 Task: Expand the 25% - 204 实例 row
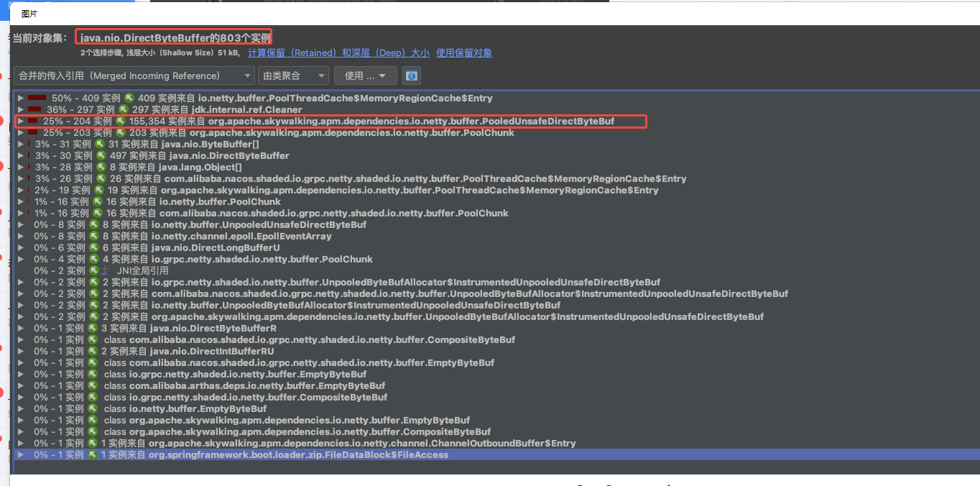tap(21, 121)
